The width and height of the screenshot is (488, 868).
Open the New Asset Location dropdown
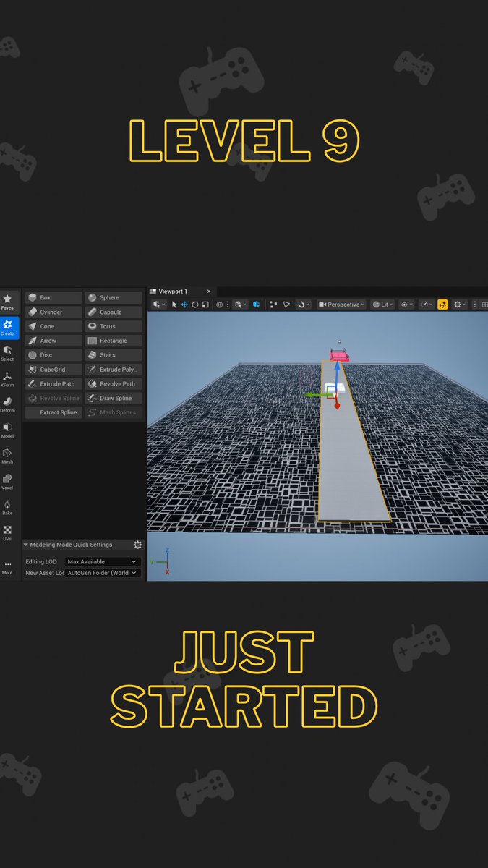102,573
